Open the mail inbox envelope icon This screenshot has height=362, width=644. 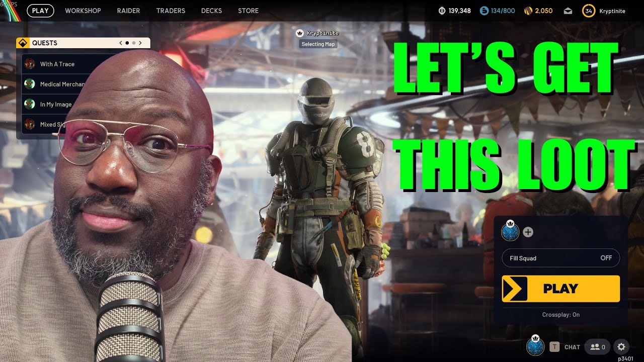[x=568, y=11]
